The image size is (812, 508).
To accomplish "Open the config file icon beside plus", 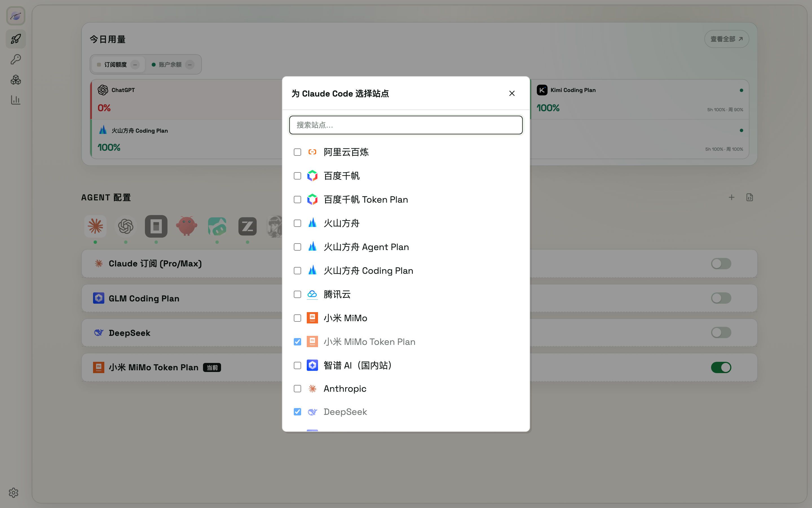I will coord(750,198).
